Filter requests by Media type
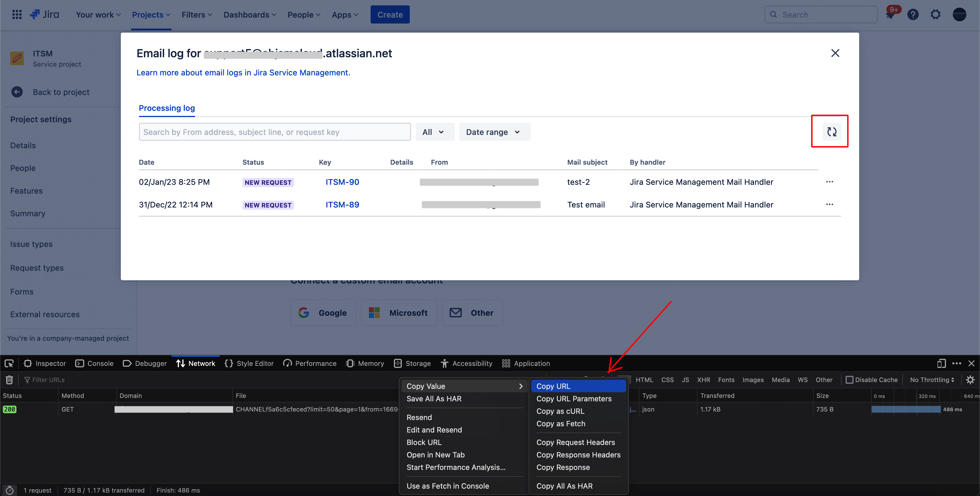This screenshot has height=496, width=980. 780,380
